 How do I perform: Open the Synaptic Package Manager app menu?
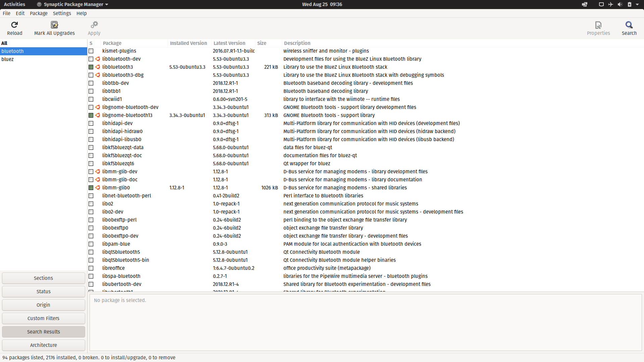(72, 4)
